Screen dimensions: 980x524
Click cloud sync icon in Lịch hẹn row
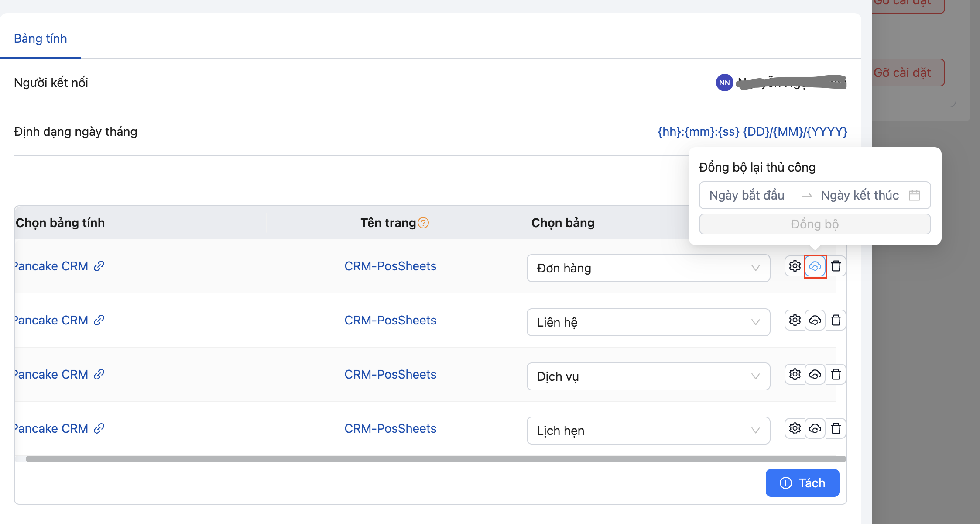click(815, 428)
